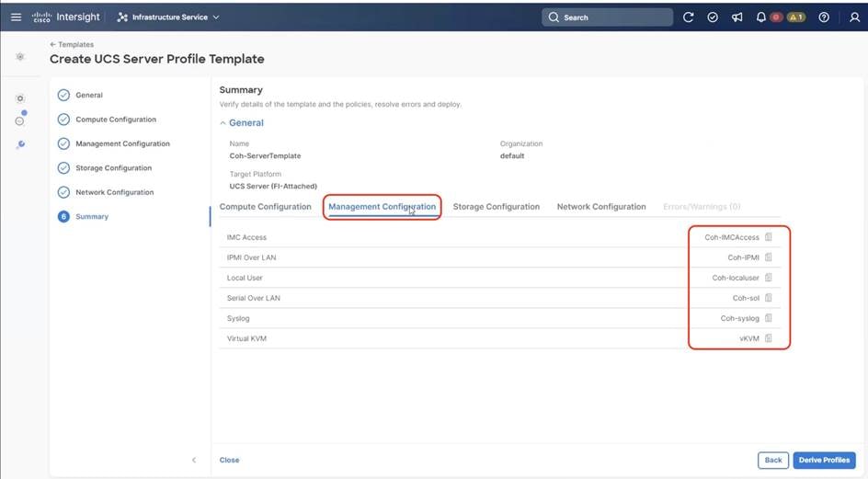Click the sidebar icon with blue dot
The image size is (868, 479).
coord(20,120)
